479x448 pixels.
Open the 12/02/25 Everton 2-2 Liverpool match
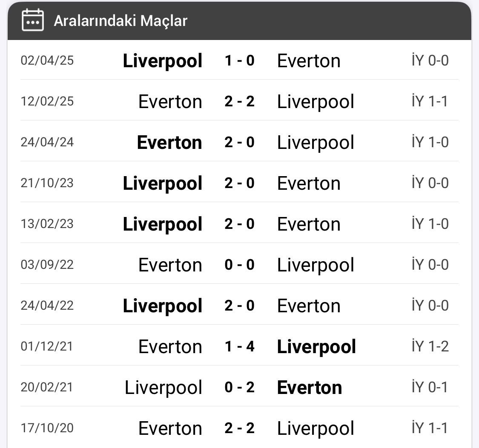[x=239, y=101]
